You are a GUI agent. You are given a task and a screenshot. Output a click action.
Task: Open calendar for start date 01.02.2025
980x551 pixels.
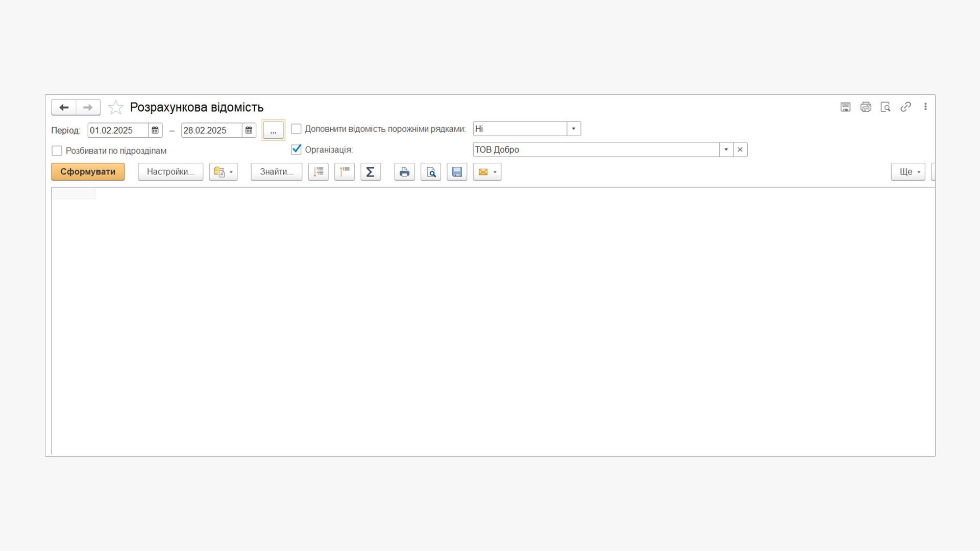[155, 130]
